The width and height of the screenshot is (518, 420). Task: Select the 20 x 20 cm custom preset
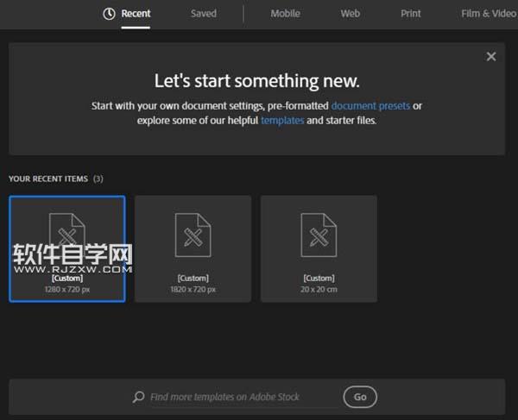pos(319,248)
